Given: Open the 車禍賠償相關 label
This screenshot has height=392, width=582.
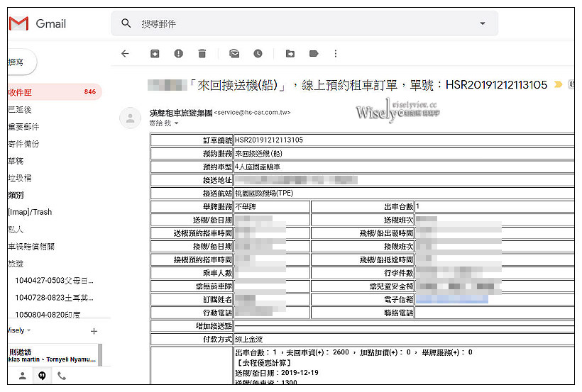Looking at the screenshot, I should click(x=31, y=246).
